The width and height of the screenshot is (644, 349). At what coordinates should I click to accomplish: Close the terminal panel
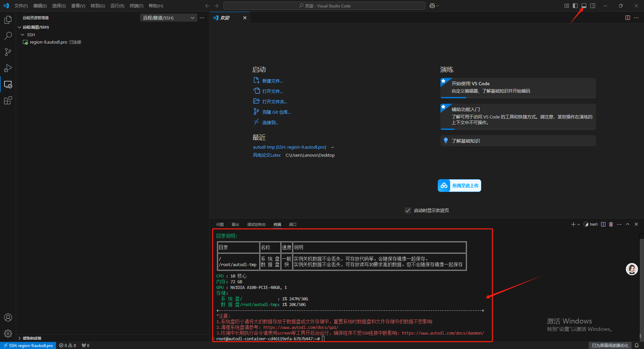tap(636, 225)
